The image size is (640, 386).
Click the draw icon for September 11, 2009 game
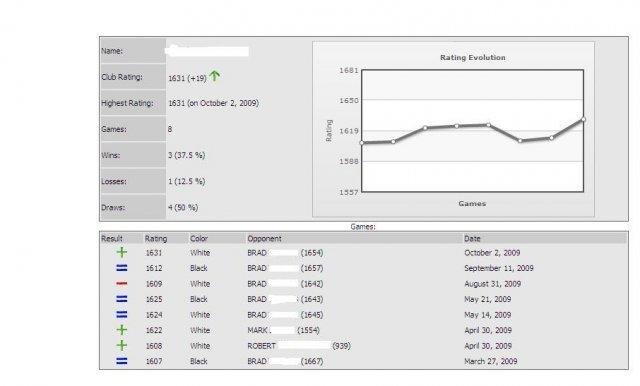pos(122,268)
